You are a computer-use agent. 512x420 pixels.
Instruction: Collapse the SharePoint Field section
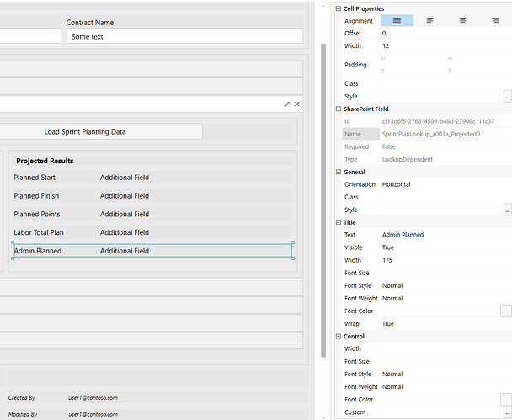click(339, 109)
